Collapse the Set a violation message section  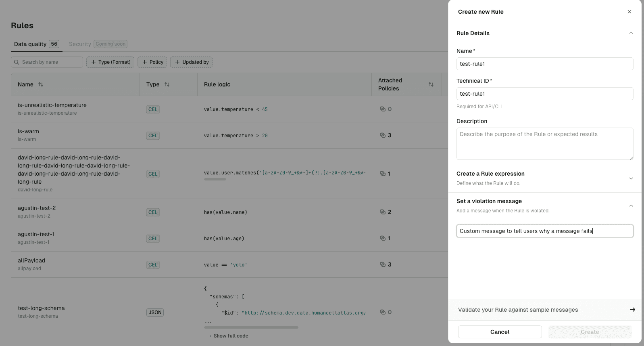coord(631,206)
